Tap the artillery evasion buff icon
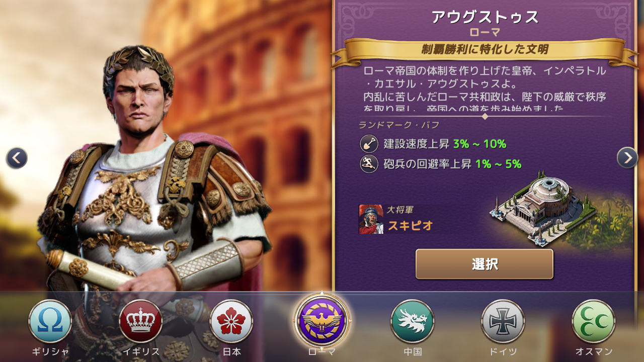The height and width of the screenshot is (362, 644). point(369,164)
